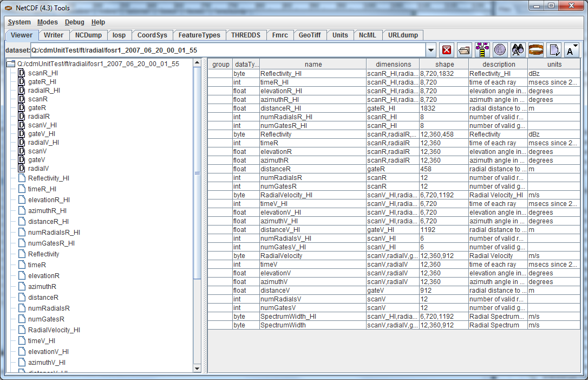Sort table by the name column header

click(x=313, y=64)
